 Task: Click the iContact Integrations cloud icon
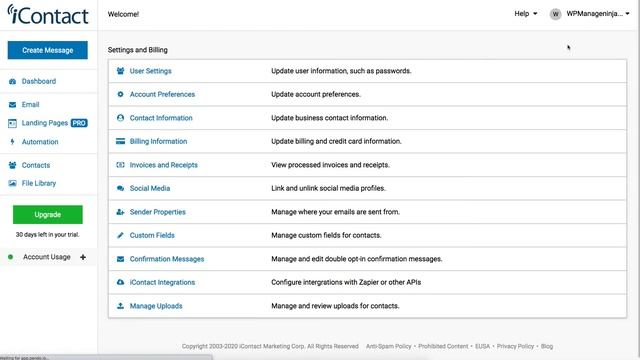coord(120,282)
